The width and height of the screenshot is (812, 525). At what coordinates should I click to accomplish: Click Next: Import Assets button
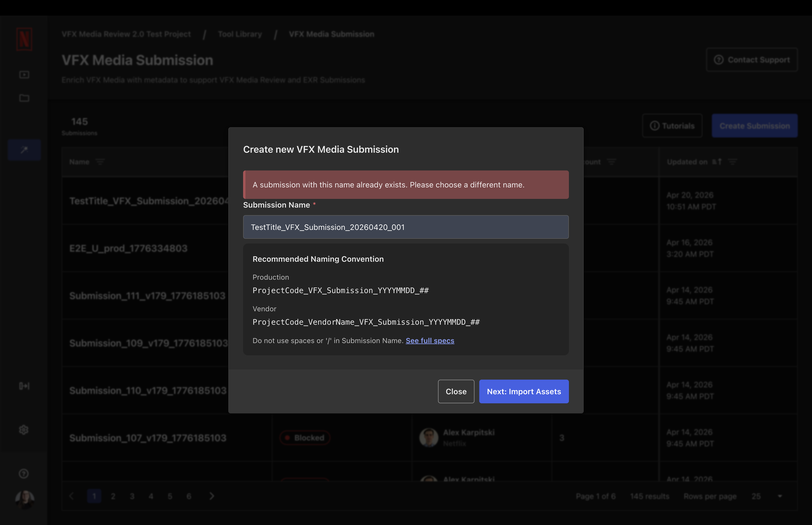pos(524,391)
